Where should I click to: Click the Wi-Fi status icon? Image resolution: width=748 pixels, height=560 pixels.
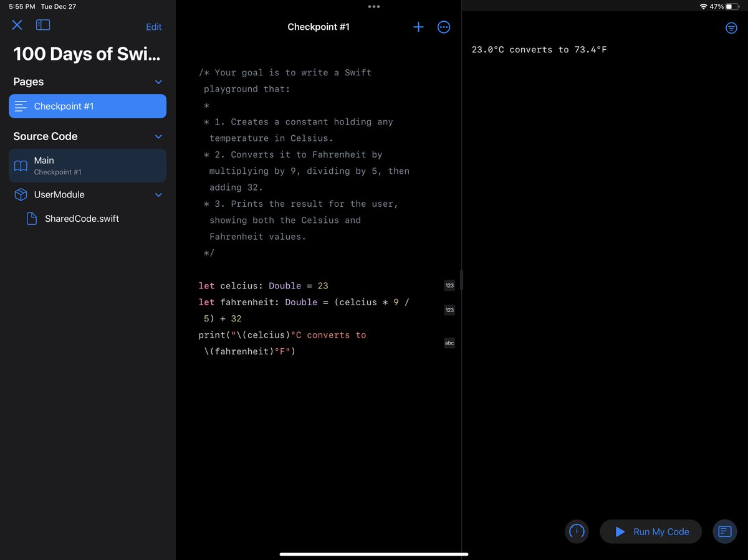(x=703, y=6)
